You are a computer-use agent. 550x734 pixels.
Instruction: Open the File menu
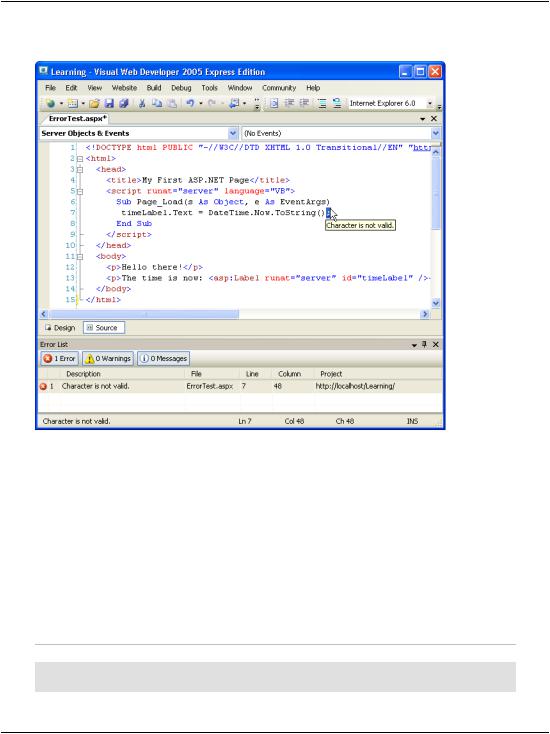pos(51,88)
